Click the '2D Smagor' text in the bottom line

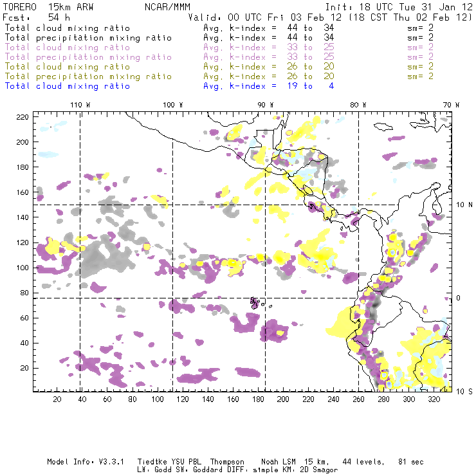click(x=319, y=470)
